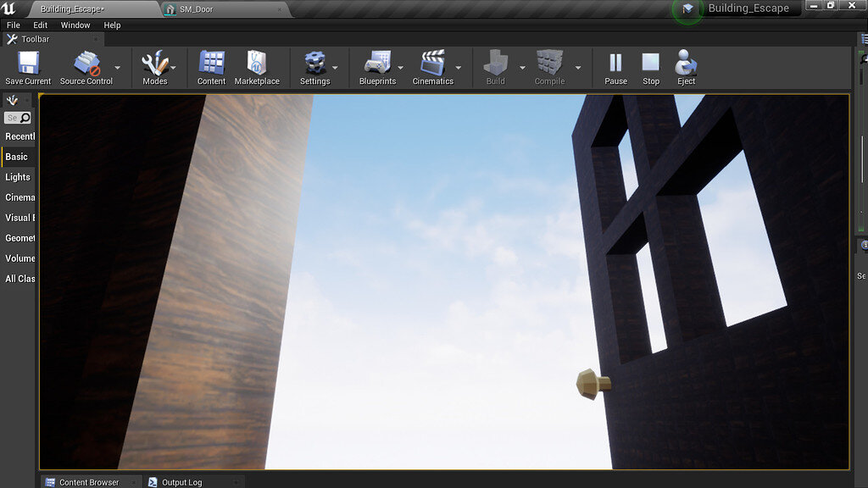Open the Window menu
Image resolution: width=868 pixels, height=488 pixels.
(x=75, y=25)
